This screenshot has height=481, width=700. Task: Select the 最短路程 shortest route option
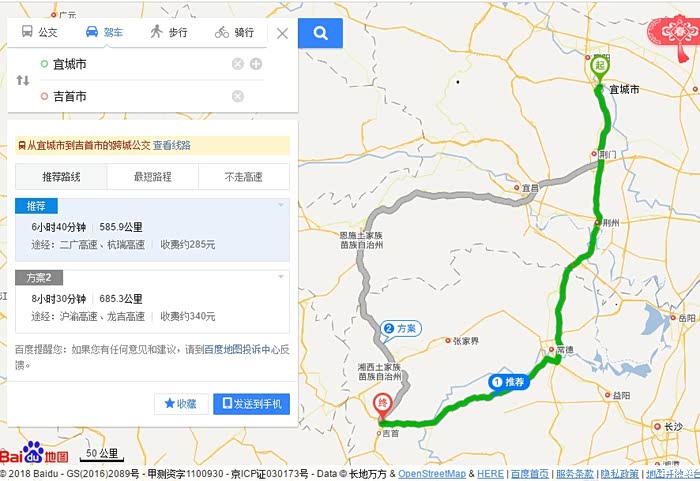point(153,177)
